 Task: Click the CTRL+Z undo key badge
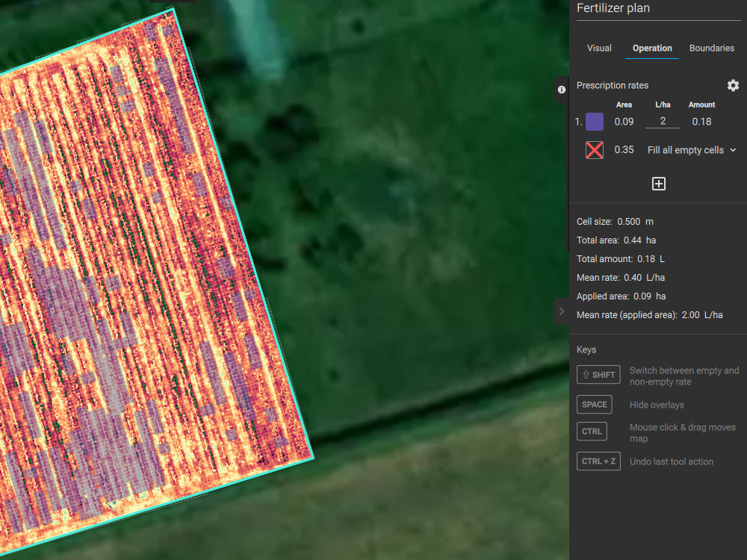pos(598,461)
